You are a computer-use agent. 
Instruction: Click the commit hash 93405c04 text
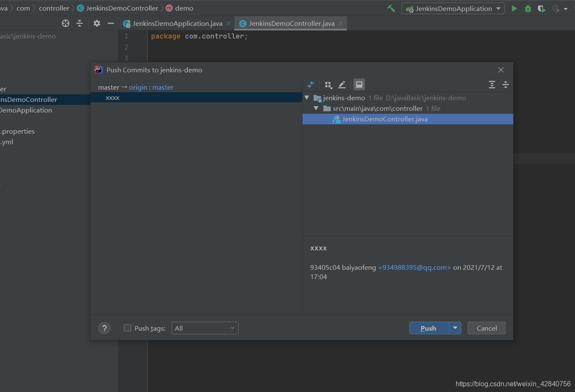325,267
